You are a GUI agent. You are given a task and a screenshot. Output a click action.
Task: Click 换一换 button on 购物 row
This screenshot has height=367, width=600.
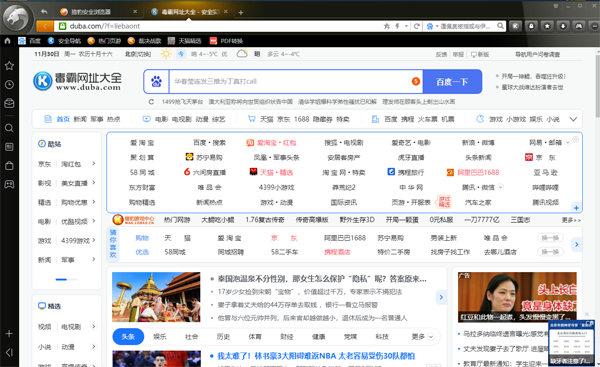click(x=550, y=238)
